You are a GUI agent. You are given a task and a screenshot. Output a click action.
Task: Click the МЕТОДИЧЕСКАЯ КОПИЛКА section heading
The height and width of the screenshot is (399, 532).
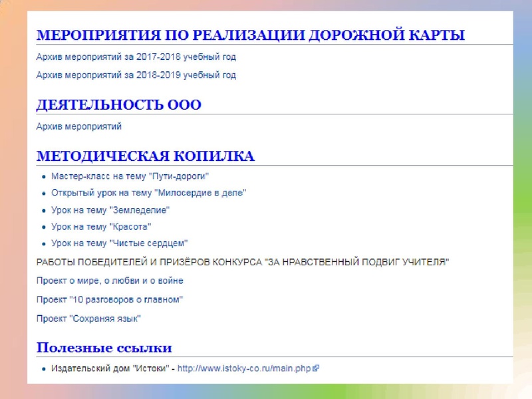point(145,156)
